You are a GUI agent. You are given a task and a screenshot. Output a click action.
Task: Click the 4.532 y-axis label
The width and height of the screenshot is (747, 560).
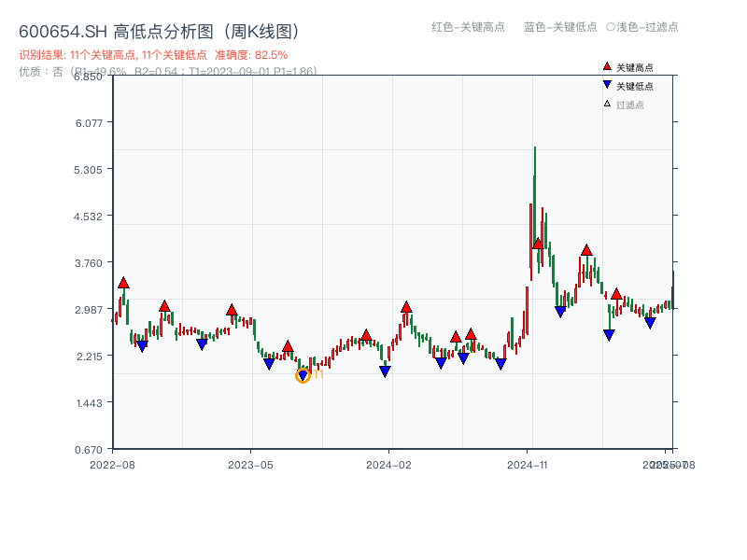click(88, 217)
